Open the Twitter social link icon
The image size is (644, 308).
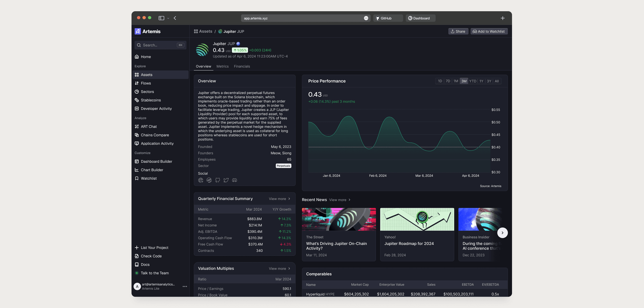click(226, 180)
